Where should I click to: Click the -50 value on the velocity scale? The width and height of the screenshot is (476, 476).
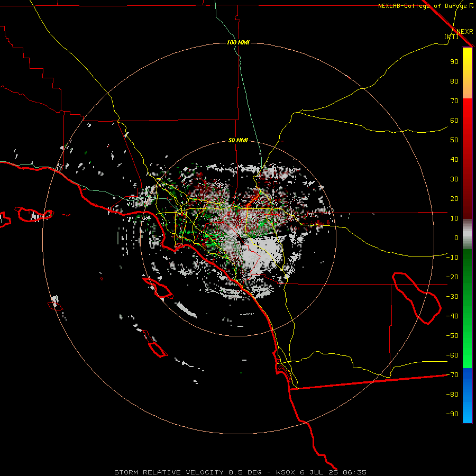click(452, 336)
